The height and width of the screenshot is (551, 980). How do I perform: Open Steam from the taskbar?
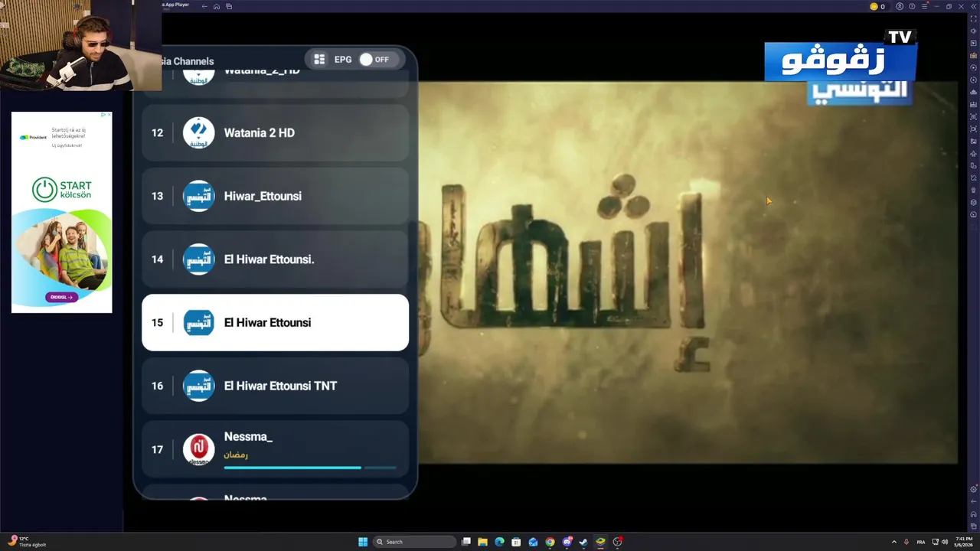coord(583,542)
